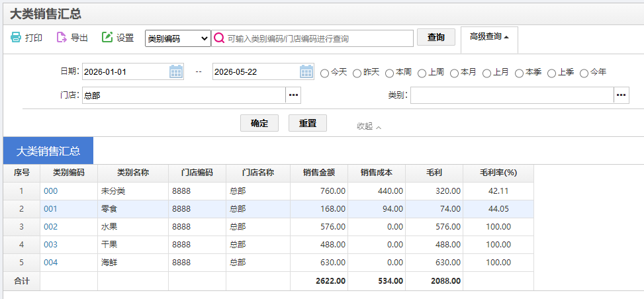The image size is (644, 299).
Task: Click the 打印 printer icon
Action: pos(16,37)
